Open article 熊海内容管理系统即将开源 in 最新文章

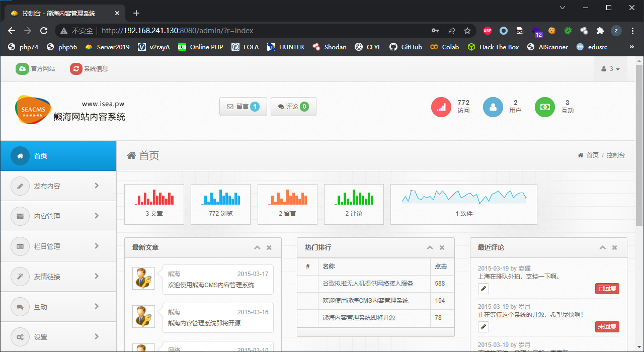[x=204, y=323]
